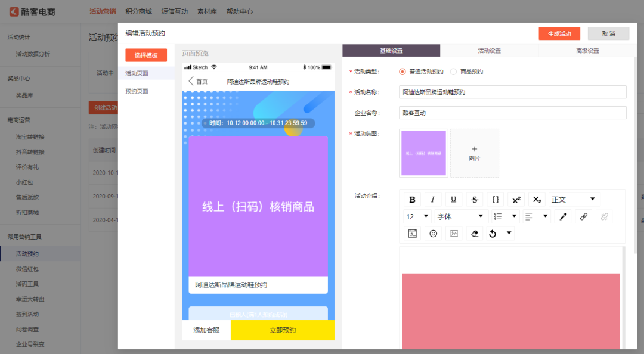The width and height of the screenshot is (644, 354).
Task: Click the 活动名称 input field
Action: tap(513, 92)
